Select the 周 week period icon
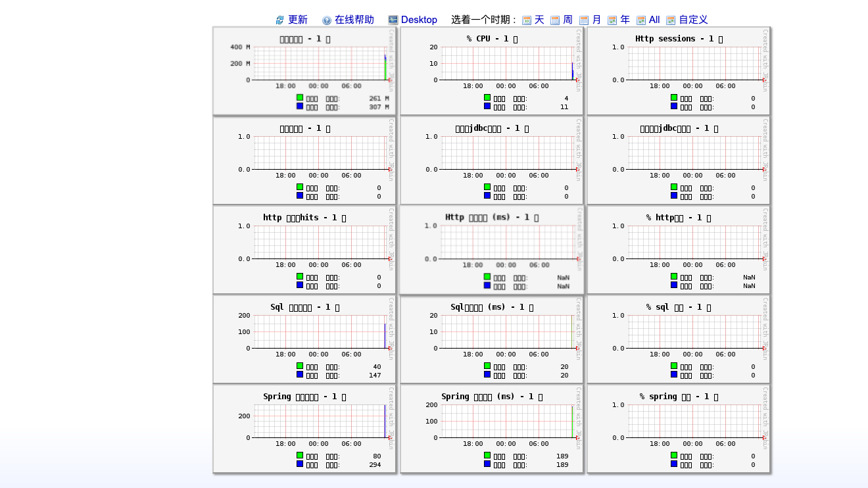The width and height of the screenshot is (868, 488). coord(555,20)
